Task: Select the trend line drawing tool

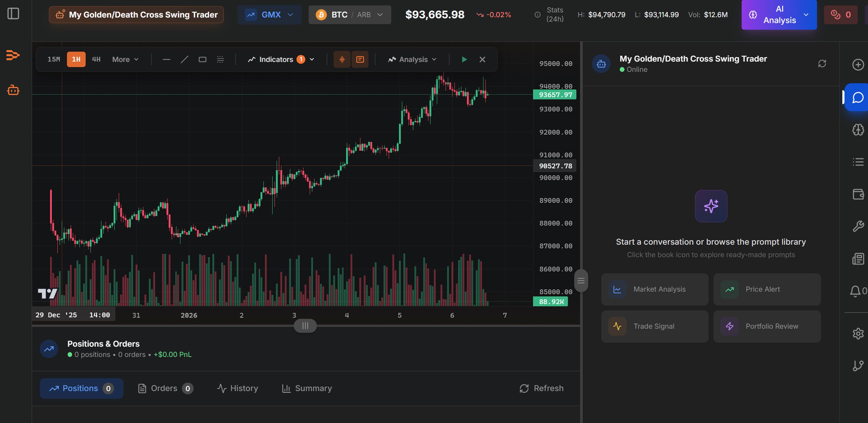Action: [x=184, y=60]
